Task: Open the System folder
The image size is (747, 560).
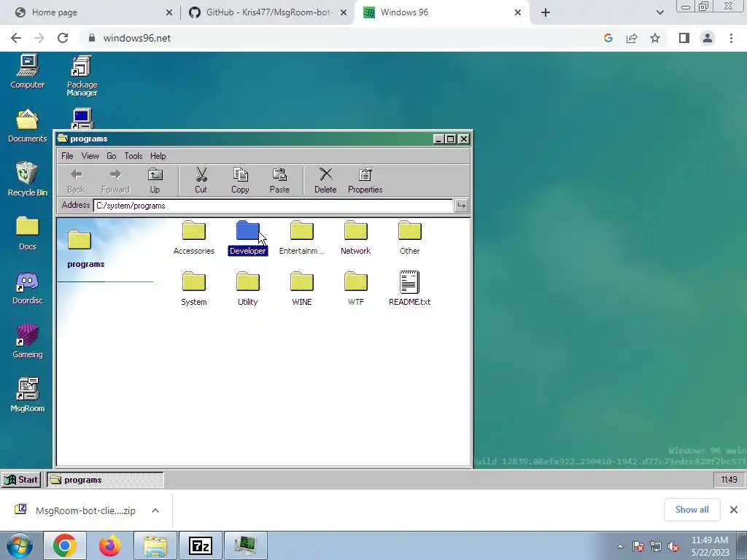Action: (x=194, y=289)
